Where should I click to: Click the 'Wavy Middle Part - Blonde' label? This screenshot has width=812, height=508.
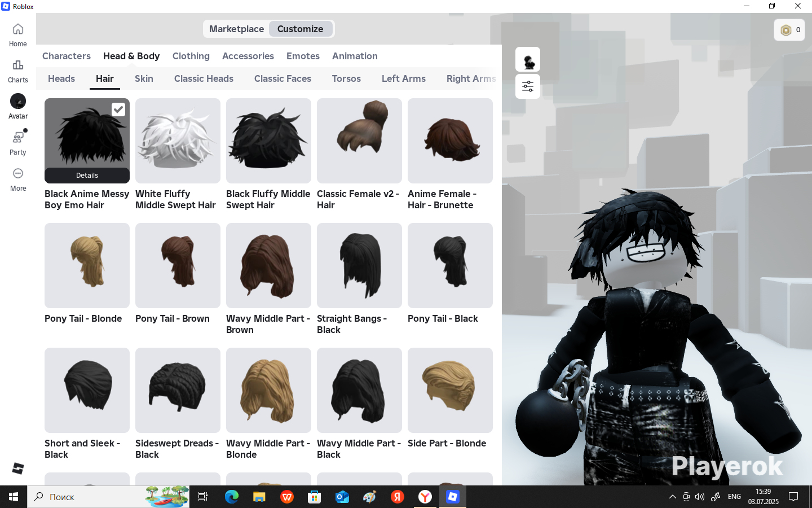(268, 449)
